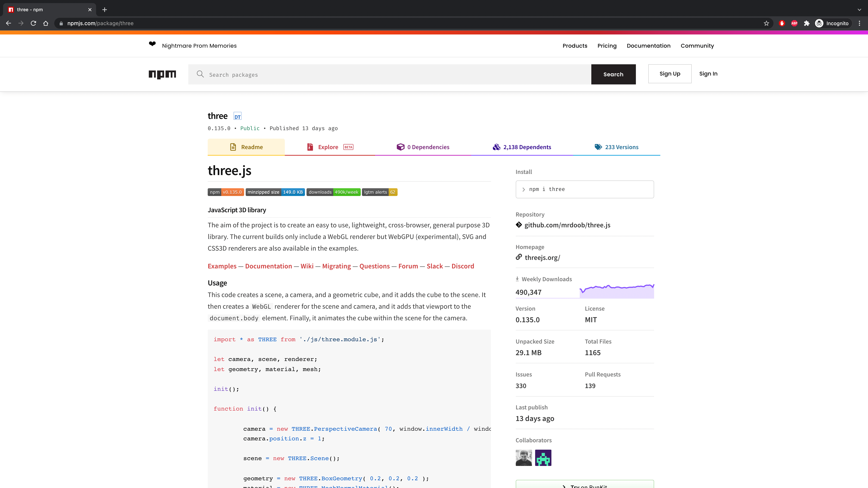Click the npm logo
The width and height of the screenshot is (868, 488).
162,74
